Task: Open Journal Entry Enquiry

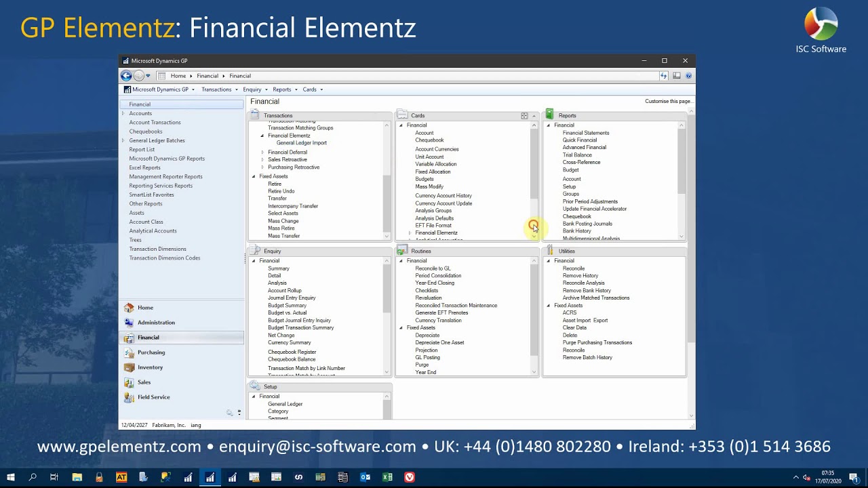Action: (x=292, y=298)
